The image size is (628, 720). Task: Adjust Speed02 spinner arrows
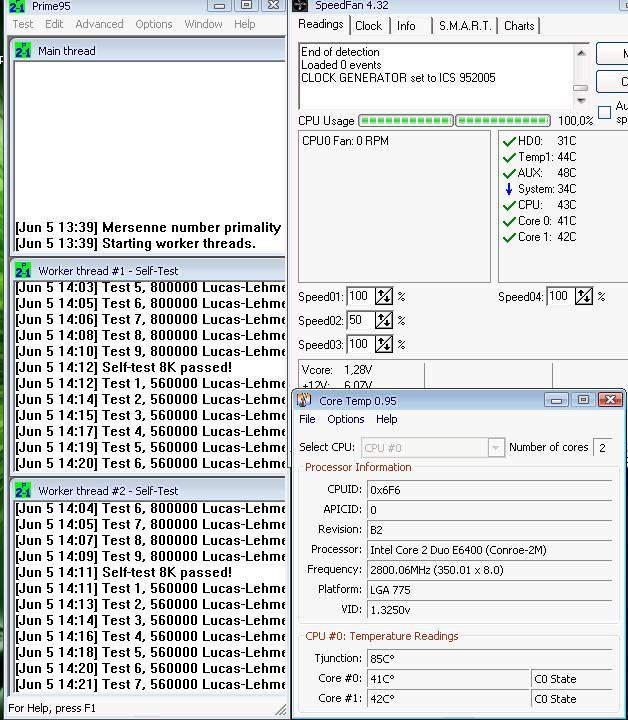tap(384, 320)
